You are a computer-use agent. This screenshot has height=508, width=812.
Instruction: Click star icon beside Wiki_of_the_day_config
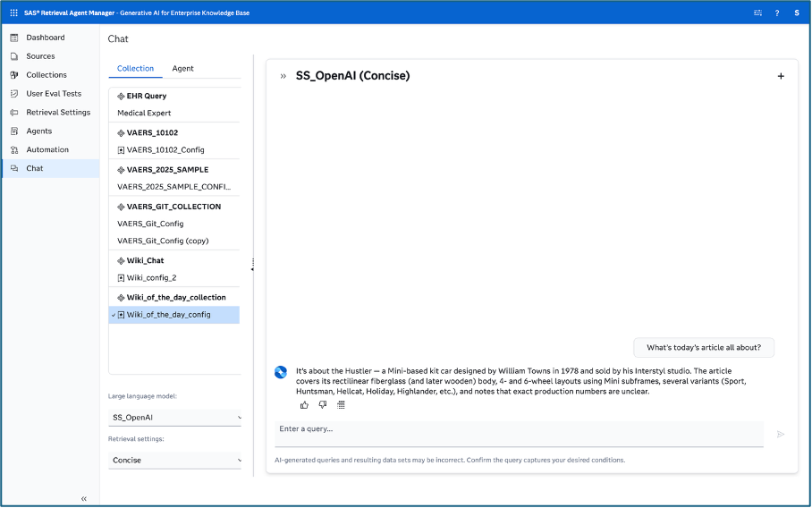coord(121,315)
